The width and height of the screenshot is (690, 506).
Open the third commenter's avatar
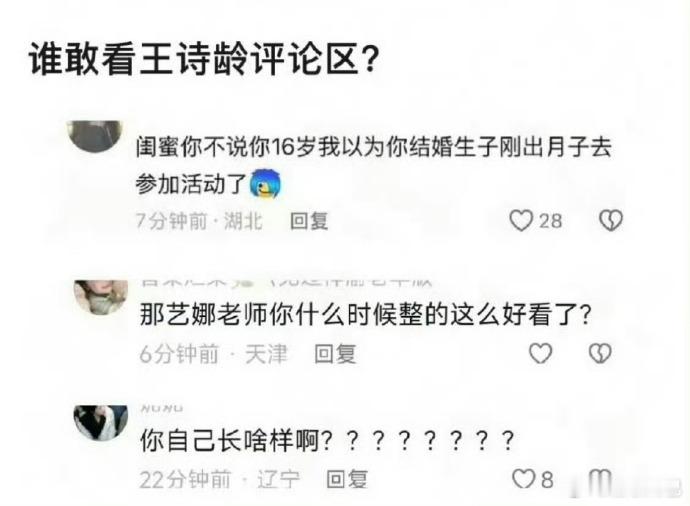point(101,423)
